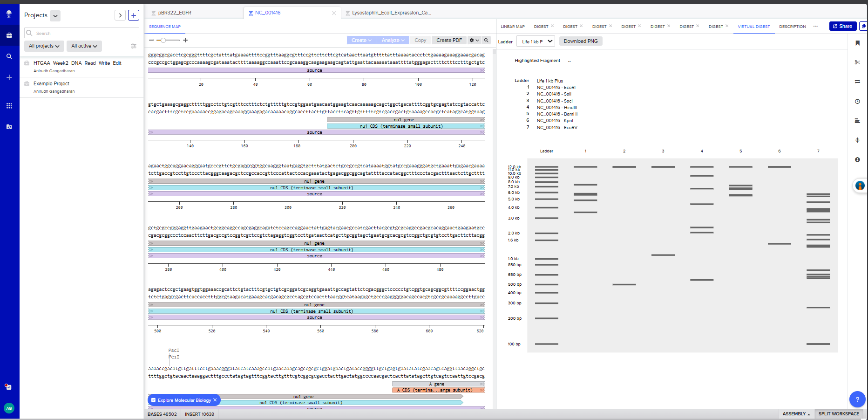
Task: Open the All projects filter dropdown
Action: (44, 46)
